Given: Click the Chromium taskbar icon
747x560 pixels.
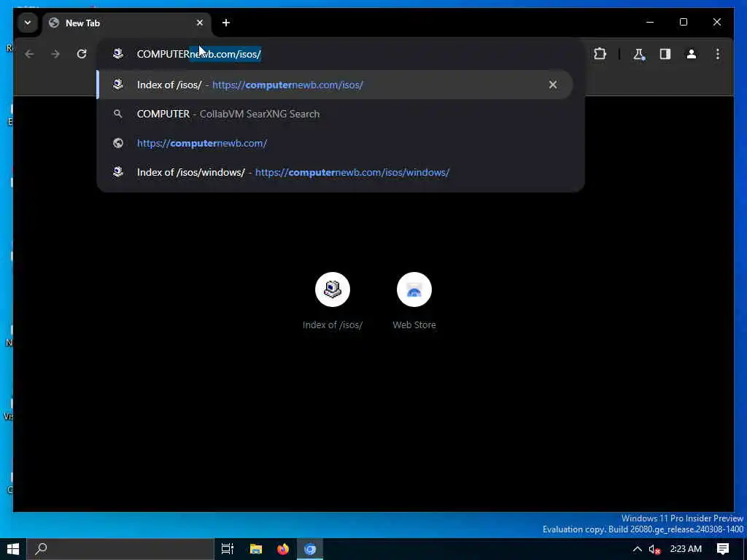Looking at the screenshot, I should (x=310, y=549).
